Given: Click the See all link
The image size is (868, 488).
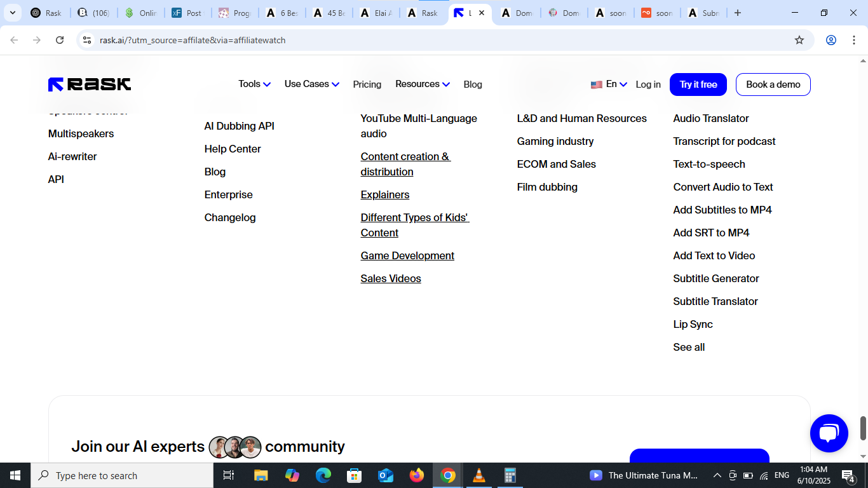Looking at the screenshot, I should tap(689, 347).
